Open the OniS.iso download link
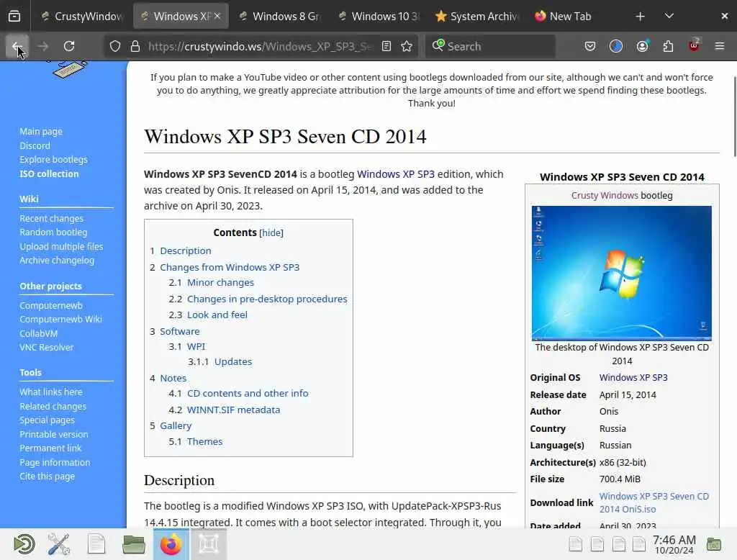 654,502
